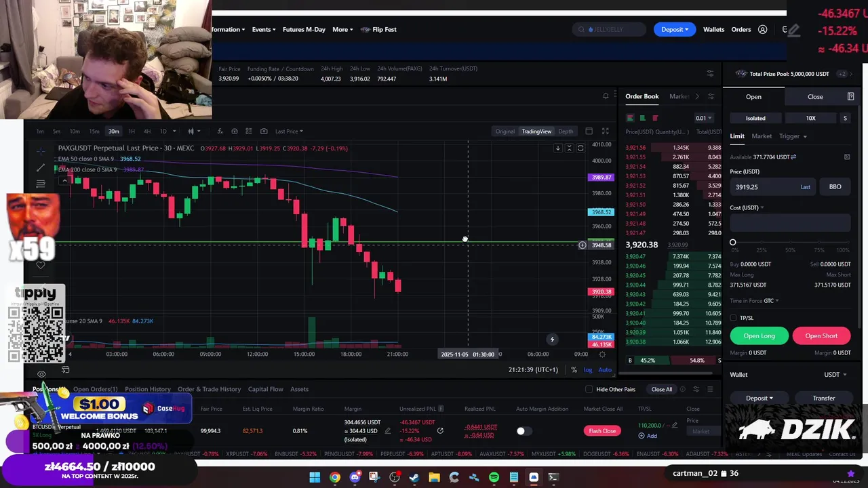This screenshot has width=868, height=488.
Task: Switch chart layout using panel icon
Action: [589, 131]
